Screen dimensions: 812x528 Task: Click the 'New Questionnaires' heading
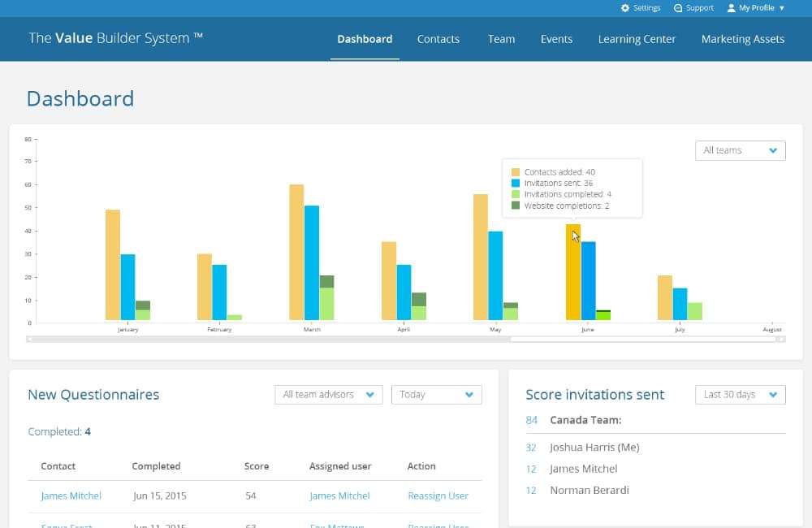(x=93, y=395)
